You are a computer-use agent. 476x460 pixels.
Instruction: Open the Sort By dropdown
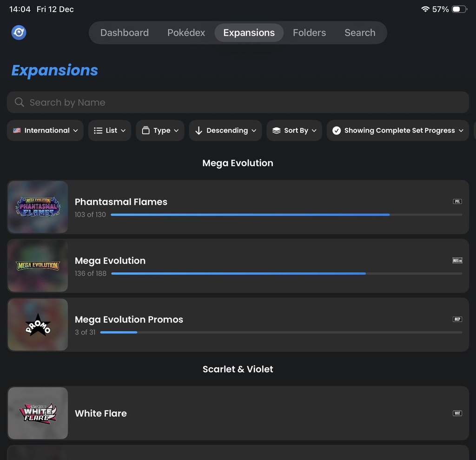(x=294, y=131)
